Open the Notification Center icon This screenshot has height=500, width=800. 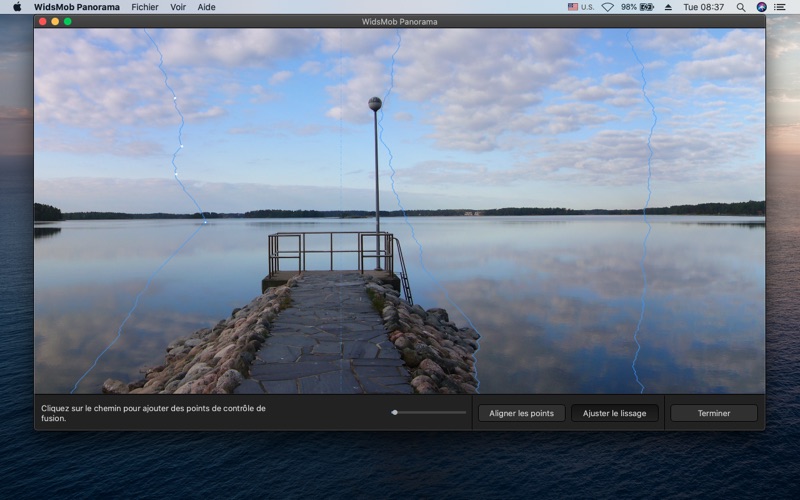point(780,7)
